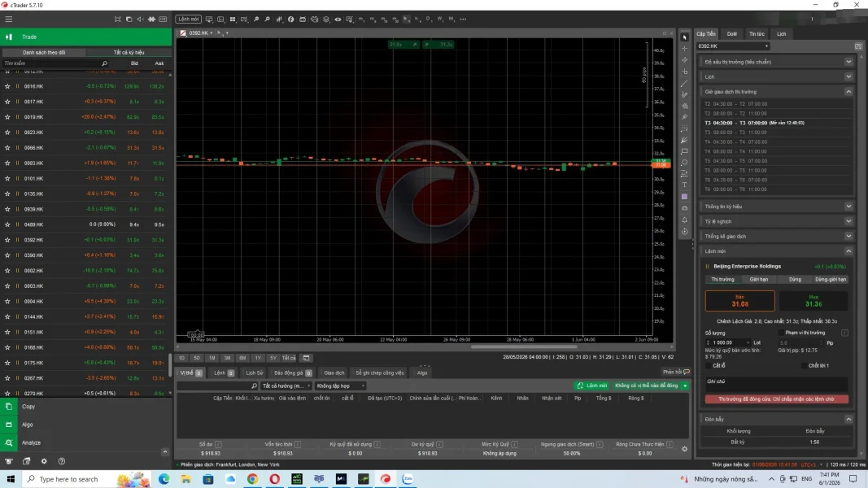Take a chart snapshot with camera icon

[x=685, y=208]
